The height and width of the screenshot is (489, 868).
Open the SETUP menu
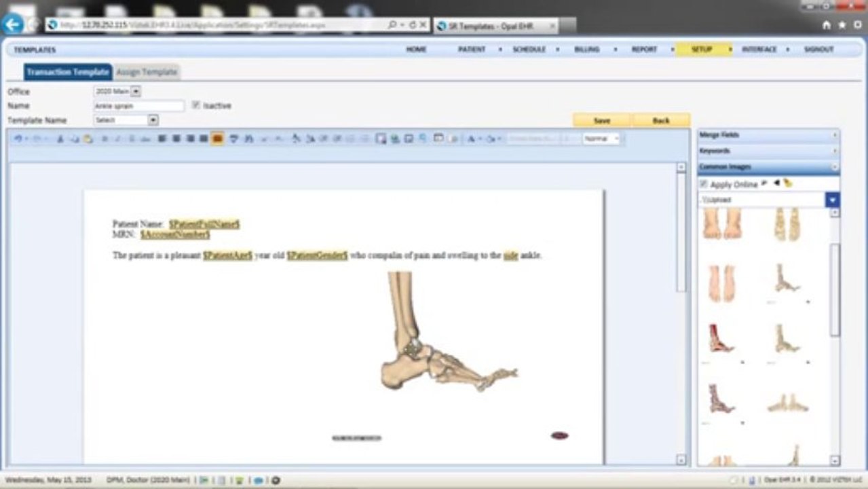pos(702,50)
